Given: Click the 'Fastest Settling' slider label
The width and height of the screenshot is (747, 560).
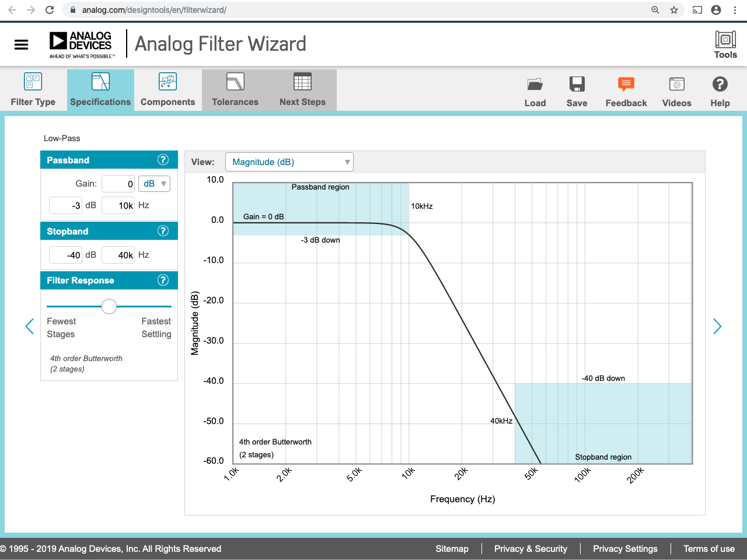Looking at the screenshot, I should click(156, 328).
